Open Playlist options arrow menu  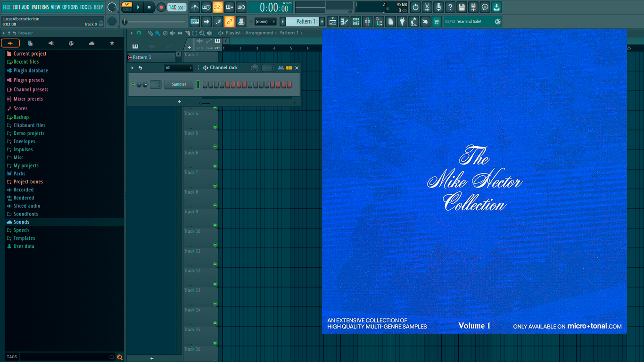(132, 33)
